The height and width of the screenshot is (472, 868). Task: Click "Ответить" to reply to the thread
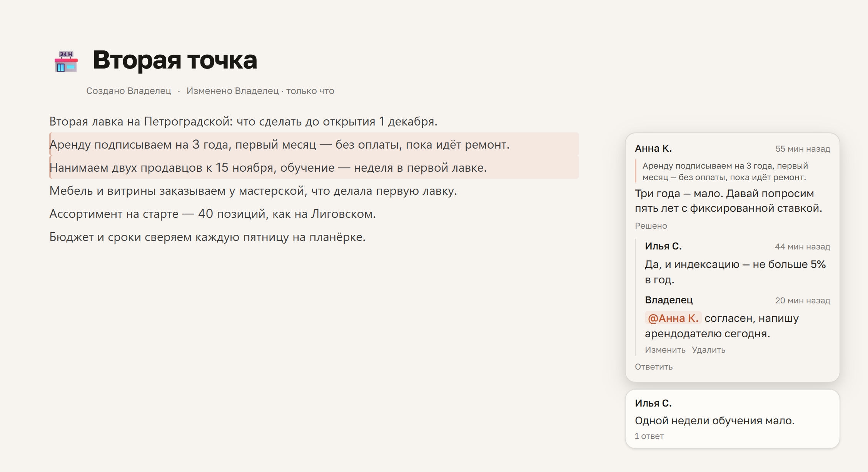654,367
